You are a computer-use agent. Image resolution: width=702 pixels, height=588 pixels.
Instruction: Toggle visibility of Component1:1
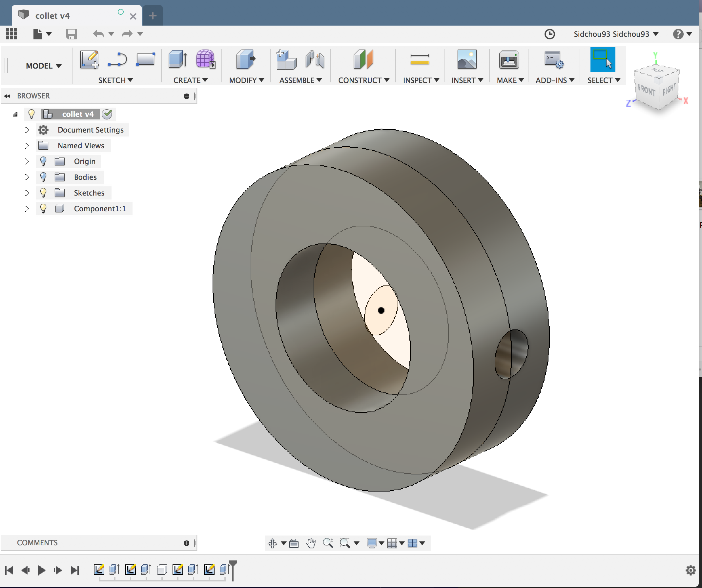click(x=43, y=209)
